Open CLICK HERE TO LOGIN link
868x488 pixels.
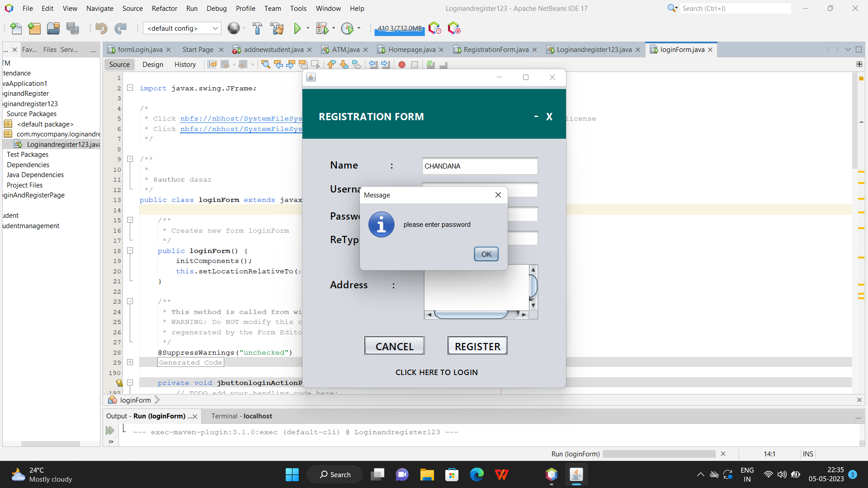(437, 372)
